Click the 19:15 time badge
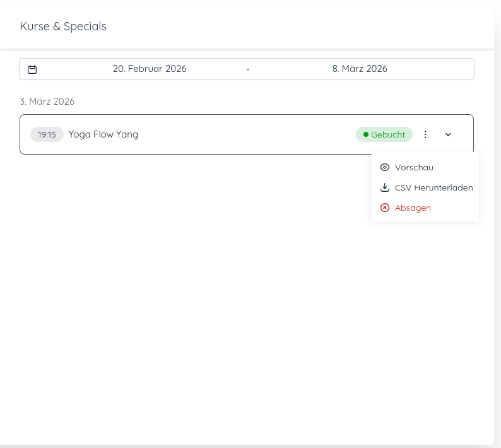 tap(47, 134)
